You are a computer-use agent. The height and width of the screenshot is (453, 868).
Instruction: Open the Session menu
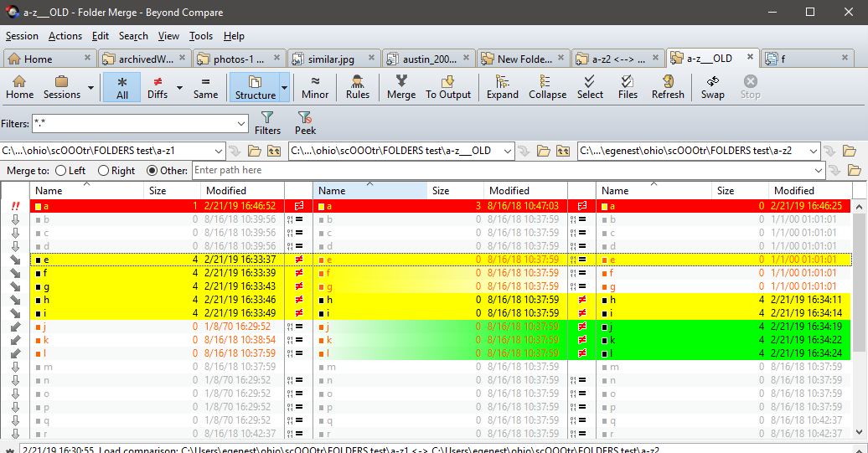pos(22,36)
